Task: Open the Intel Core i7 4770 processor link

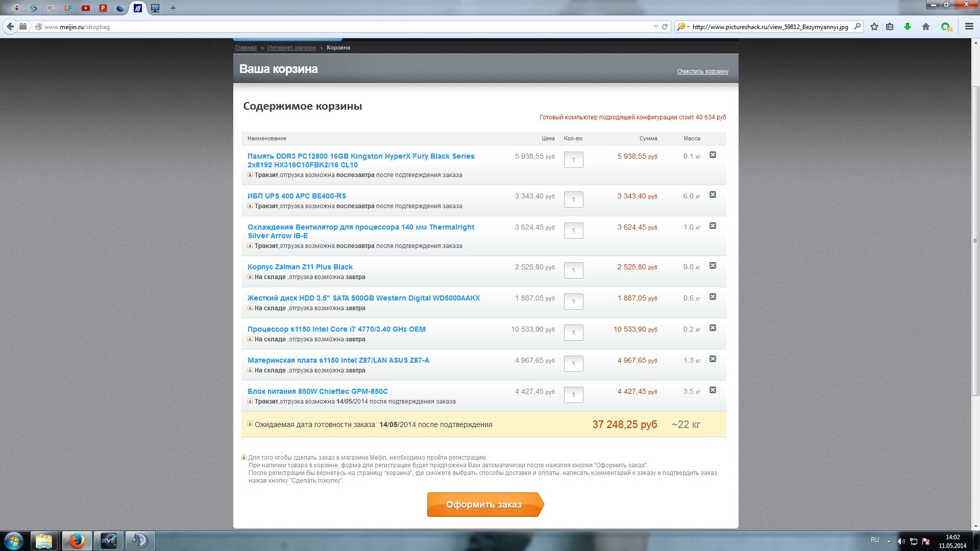Action: click(x=336, y=329)
